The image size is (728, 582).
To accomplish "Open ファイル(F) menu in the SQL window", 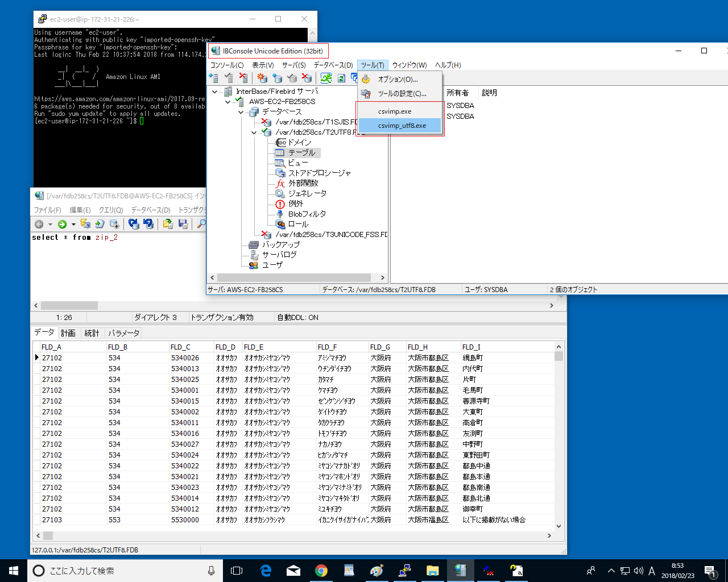I will (x=47, y=210).
